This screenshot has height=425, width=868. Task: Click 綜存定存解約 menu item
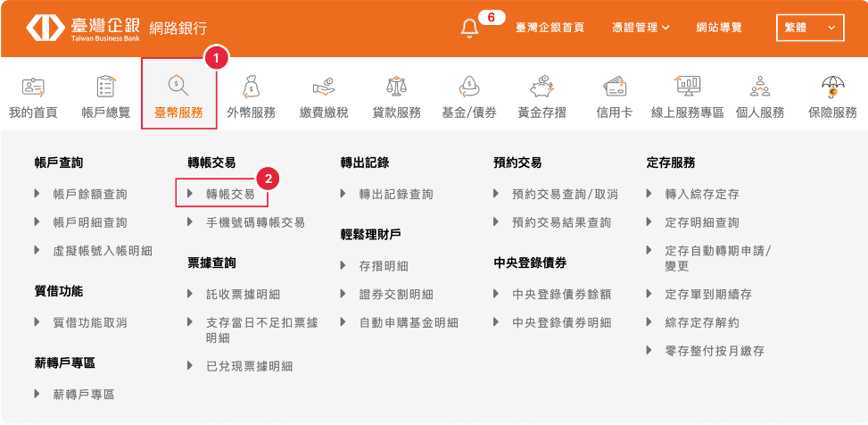701,322
